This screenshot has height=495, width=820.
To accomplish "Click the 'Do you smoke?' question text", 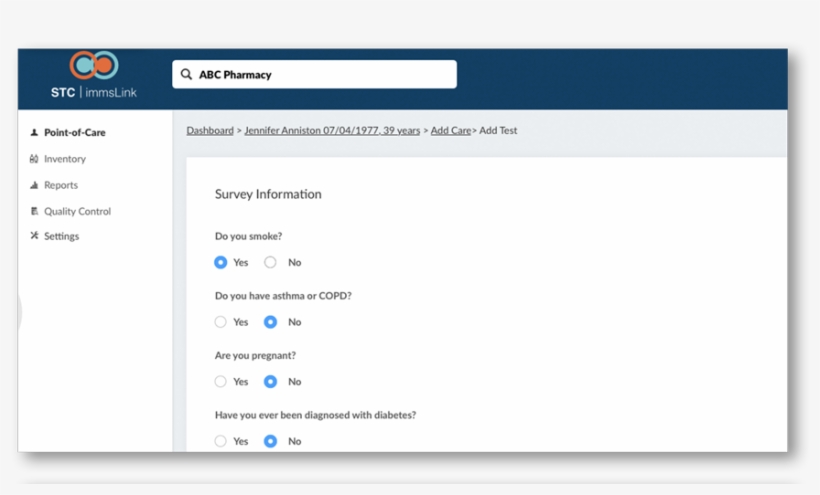I will point(248,236).
